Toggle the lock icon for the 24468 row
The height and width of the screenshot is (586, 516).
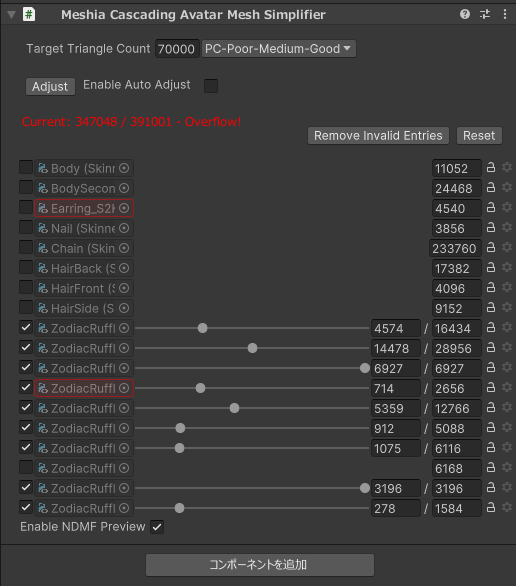pos(491,188)
